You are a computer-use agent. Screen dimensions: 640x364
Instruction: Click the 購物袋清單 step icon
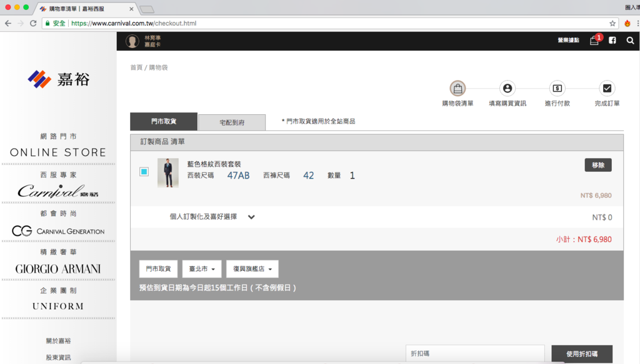(x=457, y=88)
